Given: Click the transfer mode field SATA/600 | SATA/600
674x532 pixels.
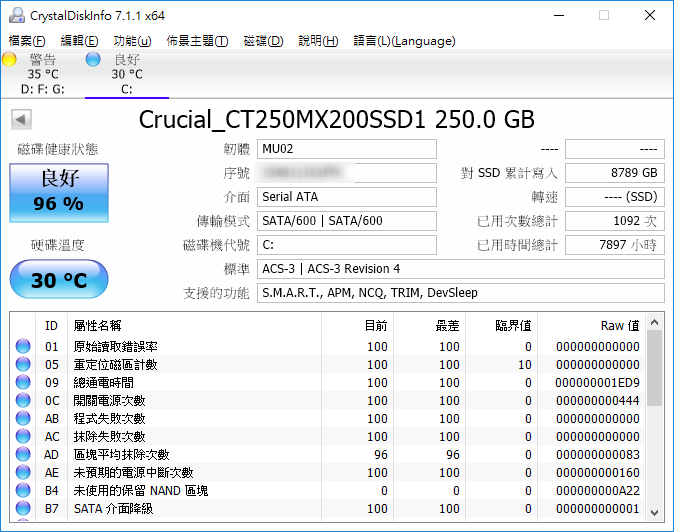Looking at the screenshot, I should coord(346,221).
